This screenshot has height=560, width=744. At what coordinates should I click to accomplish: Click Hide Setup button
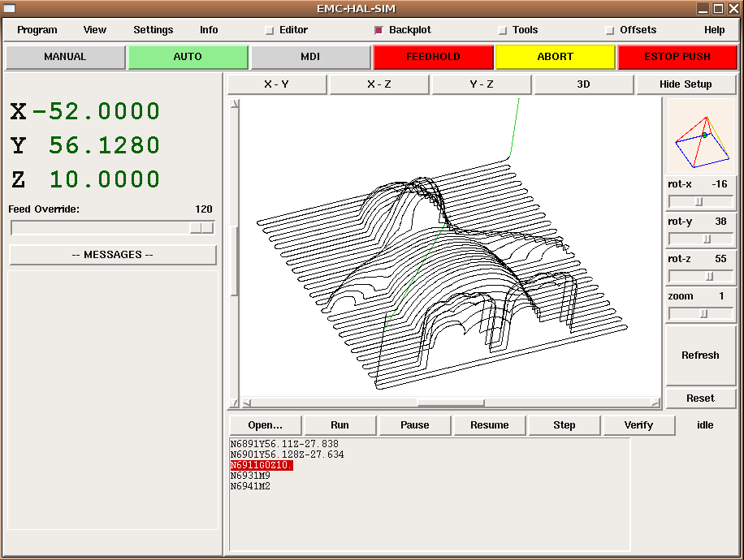[x=686, y=84]
